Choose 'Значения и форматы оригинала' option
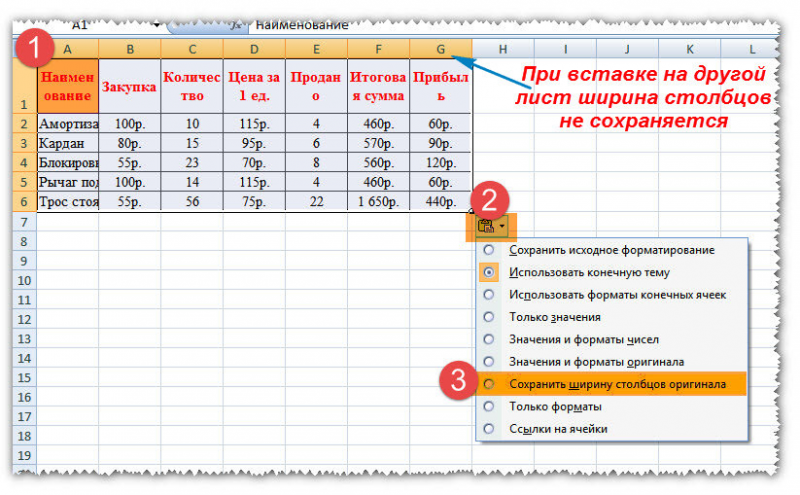800x495 pixels. (612, 362)
